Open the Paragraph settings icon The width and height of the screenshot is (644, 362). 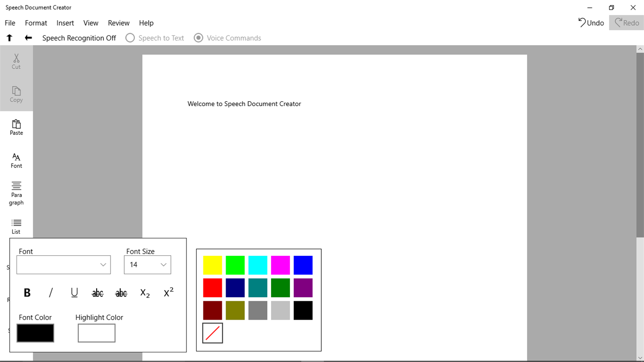coord(16,192)
